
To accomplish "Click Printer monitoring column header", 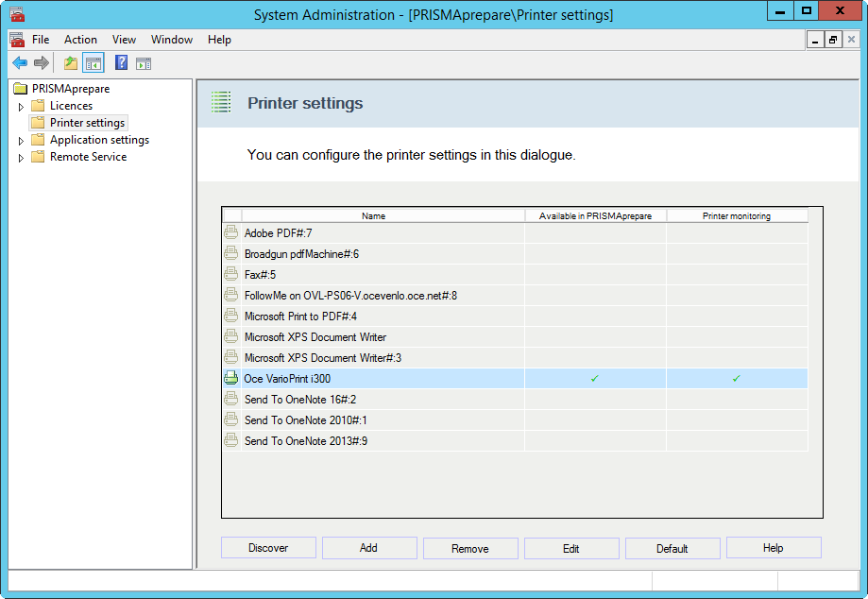I will [738, 216].
